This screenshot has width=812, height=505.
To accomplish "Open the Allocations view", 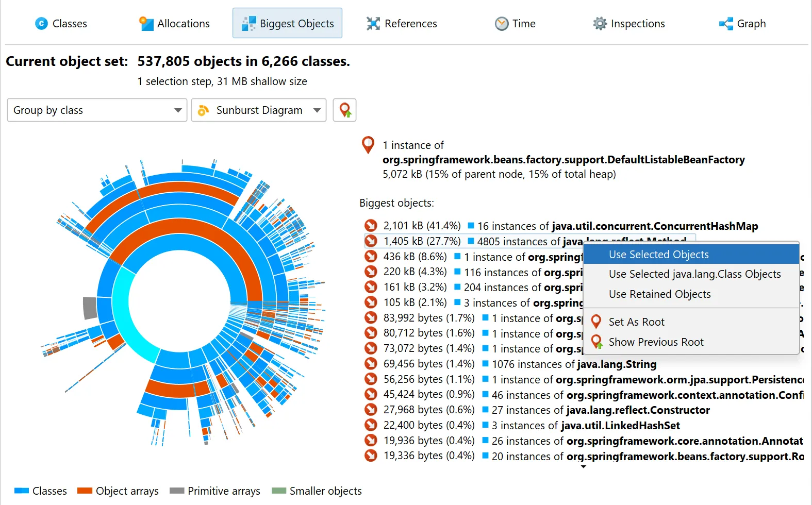I will tap(174, 24).
